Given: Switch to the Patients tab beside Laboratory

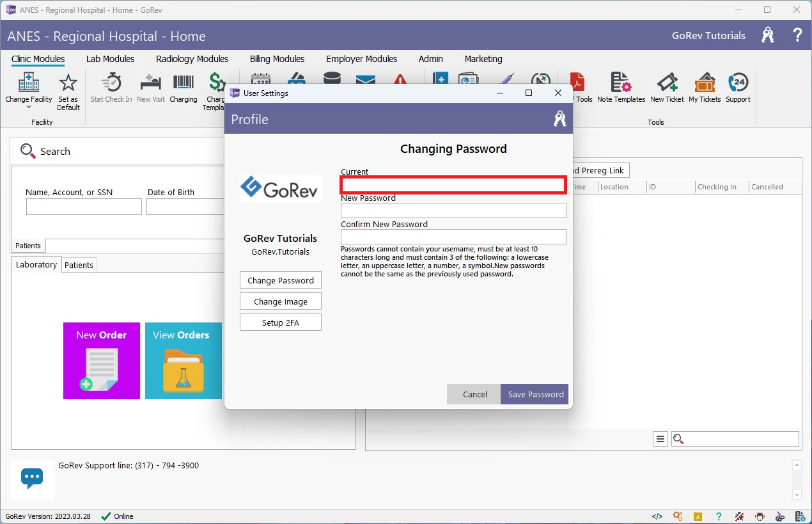Looking at the screenshot, I should click(x=79, y=265).
